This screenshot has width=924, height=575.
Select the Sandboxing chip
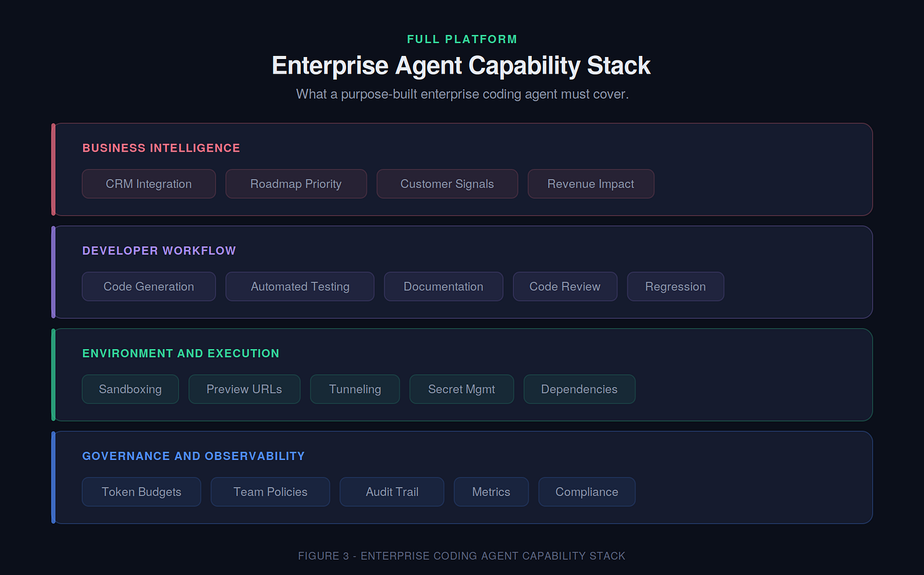tap(130, 389)
